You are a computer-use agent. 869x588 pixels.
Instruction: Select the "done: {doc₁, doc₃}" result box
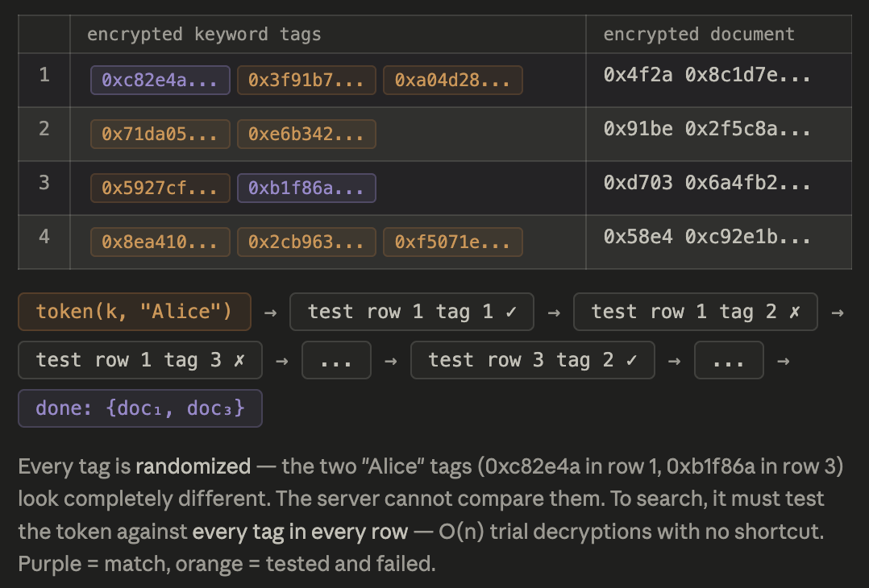139,408
